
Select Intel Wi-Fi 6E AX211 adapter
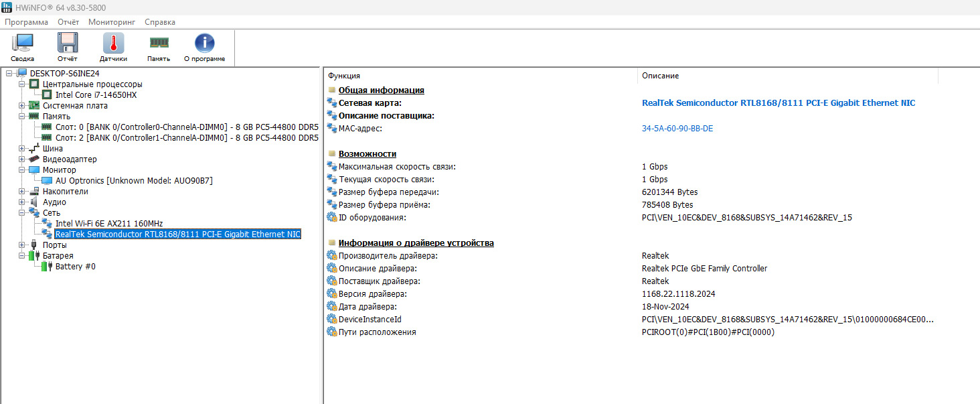(x=109, y=224)
